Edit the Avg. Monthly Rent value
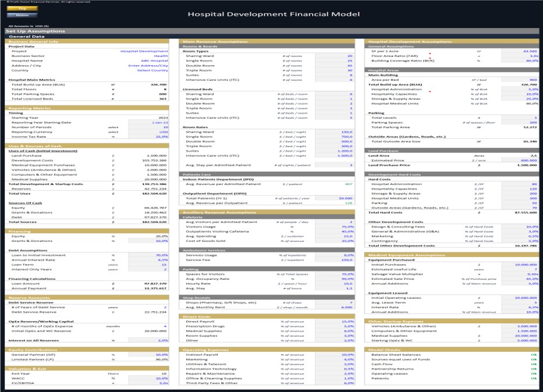 [347, 307]
